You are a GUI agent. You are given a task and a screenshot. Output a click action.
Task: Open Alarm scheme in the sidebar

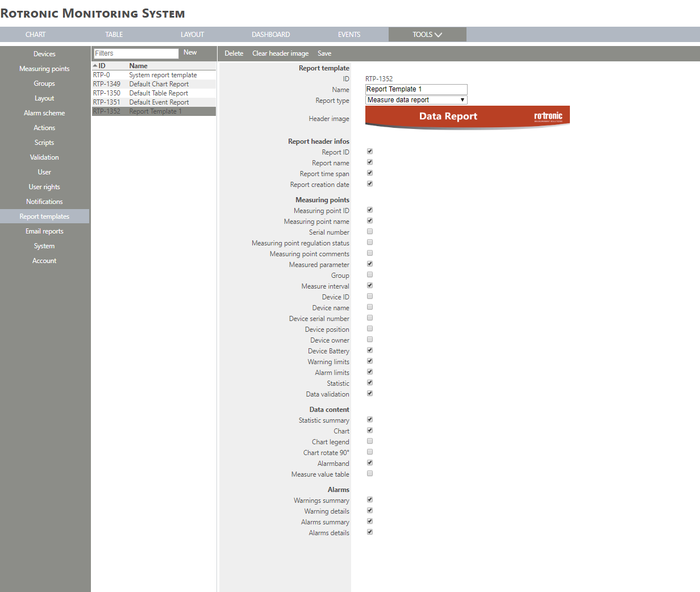[x=44, y=113]
